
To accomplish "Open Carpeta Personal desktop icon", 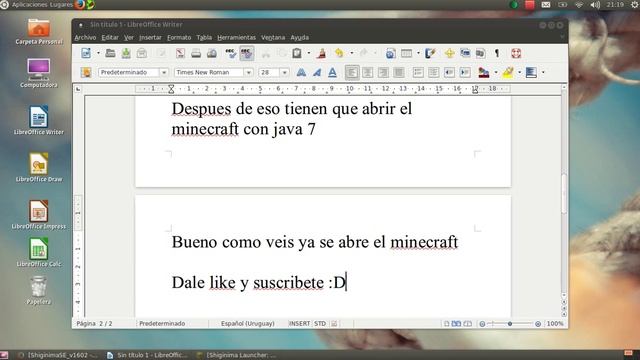I will 39,31.
